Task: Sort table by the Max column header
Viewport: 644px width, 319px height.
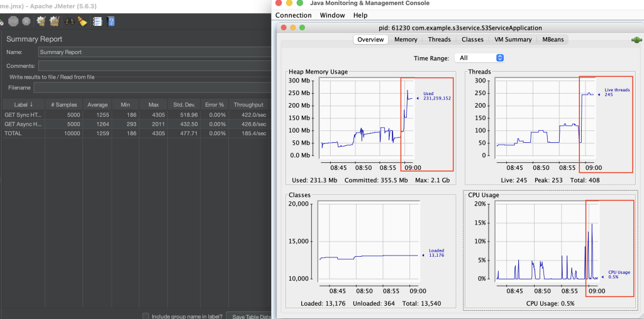Action: [153, 105]
